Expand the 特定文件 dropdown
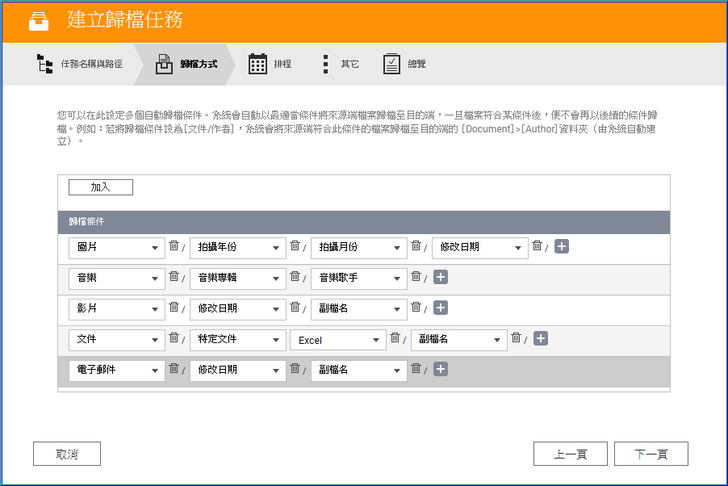This screenshot has width=728, height=486. pyautogui.click(x=237, y=339)
